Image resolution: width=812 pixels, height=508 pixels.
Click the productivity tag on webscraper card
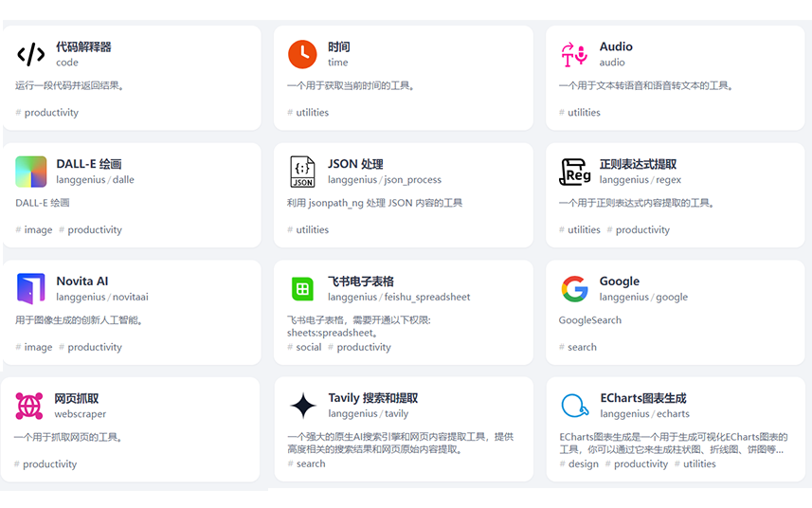[x=45, y=464]
